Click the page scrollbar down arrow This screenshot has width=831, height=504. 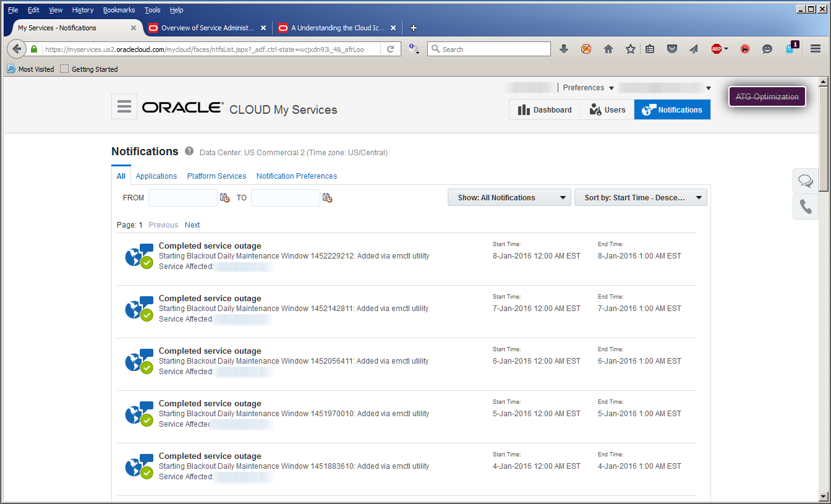[823, 496]
